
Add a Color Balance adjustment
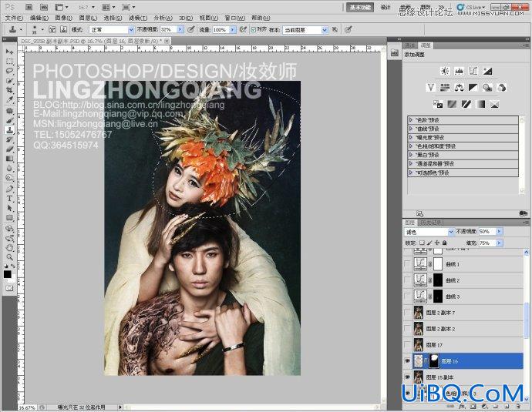(459, 88)
